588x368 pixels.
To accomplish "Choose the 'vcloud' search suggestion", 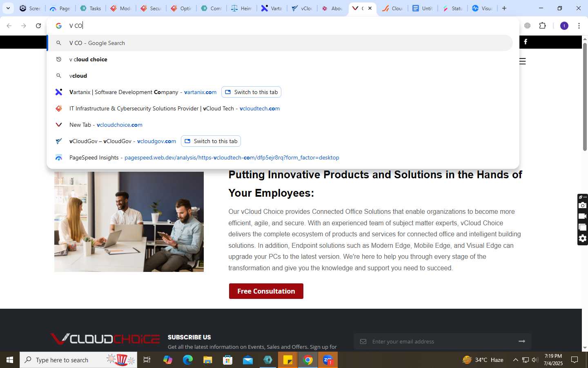I will click(x=280, y=76).
